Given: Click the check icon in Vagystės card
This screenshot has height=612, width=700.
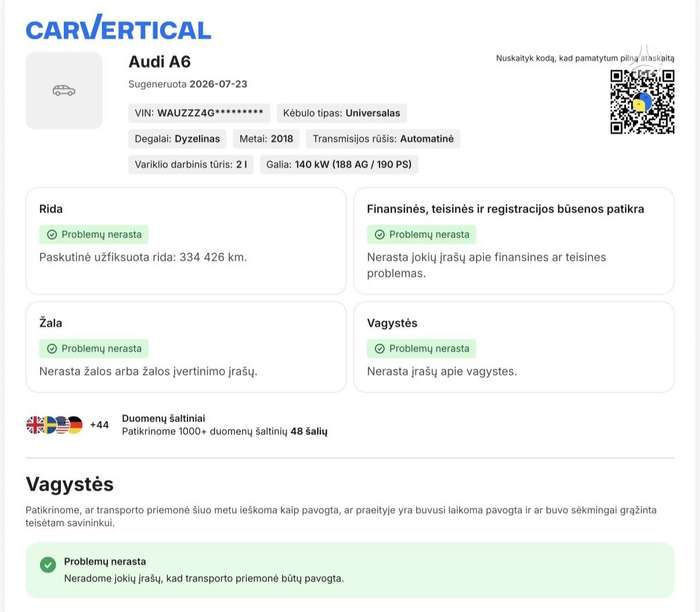Looking at the screenshot, I should pyautogui.click(x=379, y=349).
